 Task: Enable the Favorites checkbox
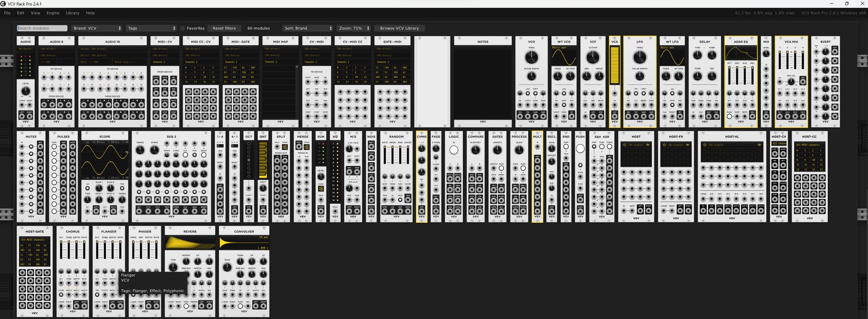183,28
